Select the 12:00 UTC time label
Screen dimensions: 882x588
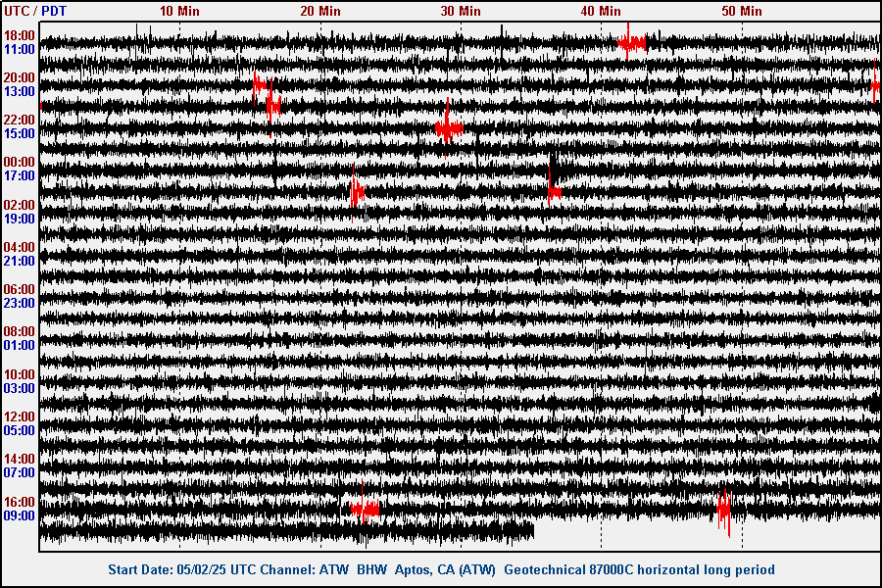pyautogui.click(x=20, y=416)
